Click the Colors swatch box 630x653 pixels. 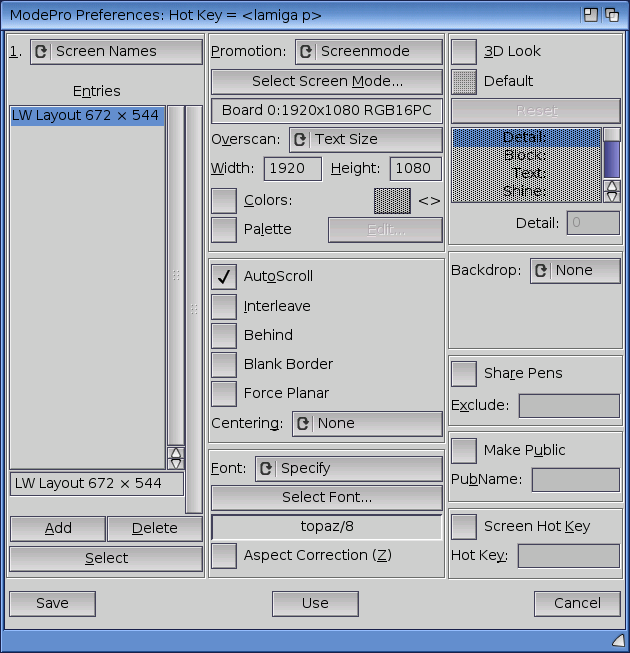click(x=392, y=201)
